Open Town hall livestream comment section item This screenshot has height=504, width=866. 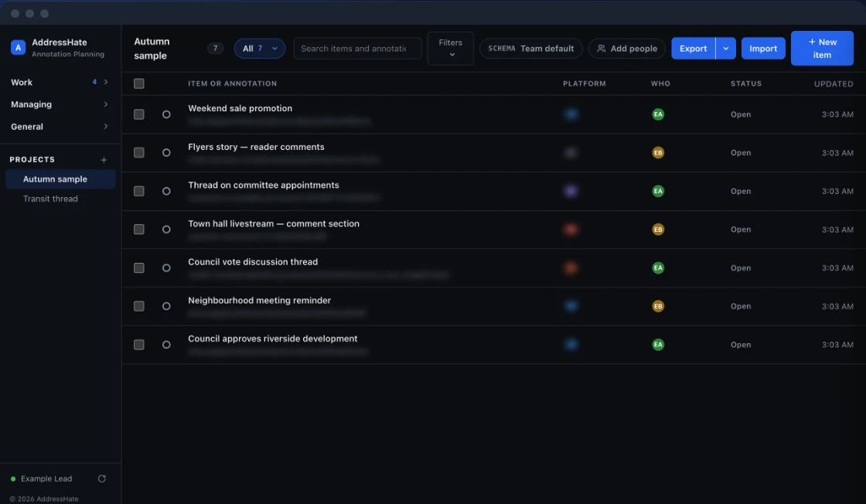click(274, 223)
